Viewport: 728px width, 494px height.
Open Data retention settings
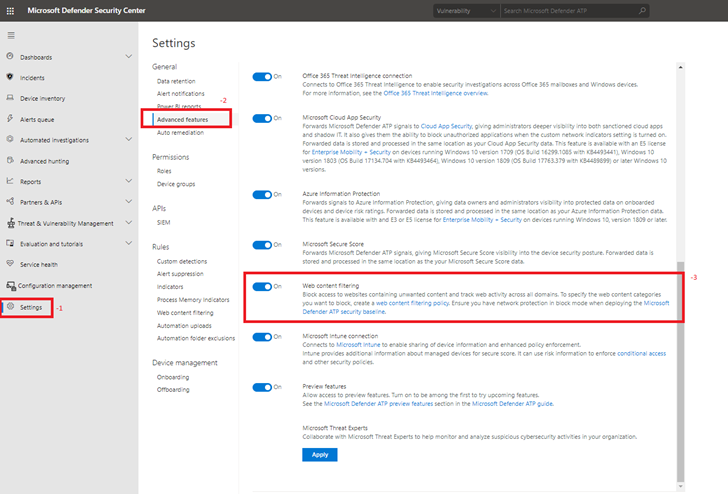tap(176, 81)
